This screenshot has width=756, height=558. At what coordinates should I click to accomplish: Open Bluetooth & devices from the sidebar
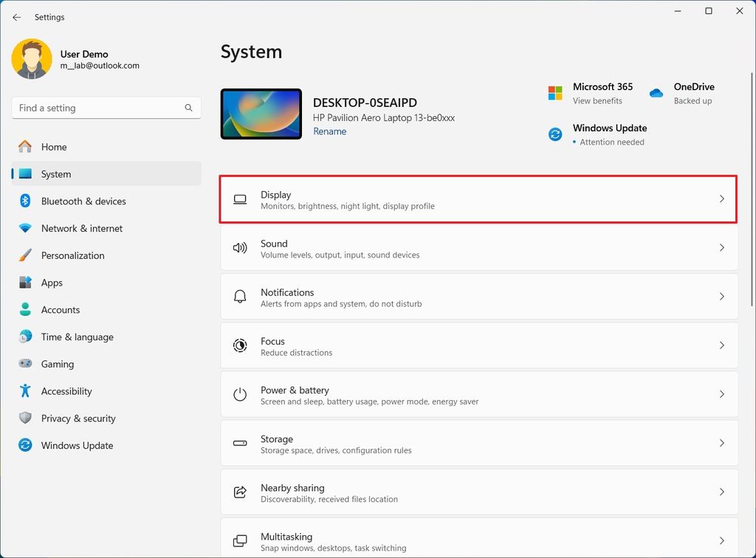pyautogui.click(x=83, y=201)
